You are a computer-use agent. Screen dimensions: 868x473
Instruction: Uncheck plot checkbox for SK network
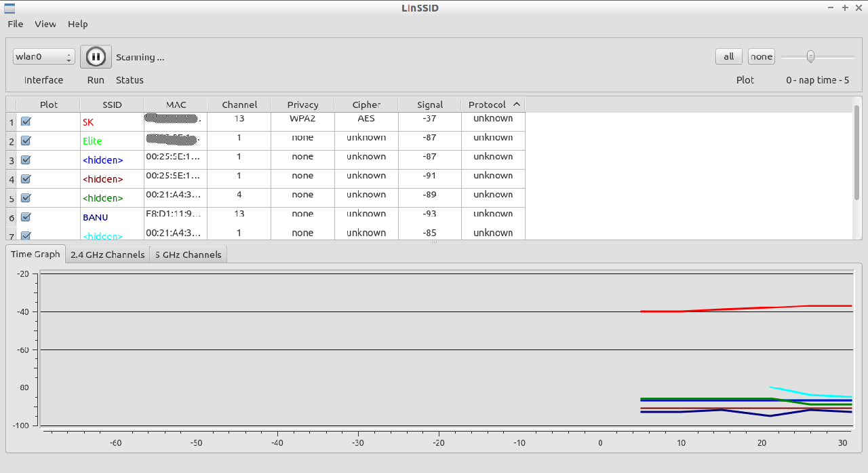pos(26,121)
